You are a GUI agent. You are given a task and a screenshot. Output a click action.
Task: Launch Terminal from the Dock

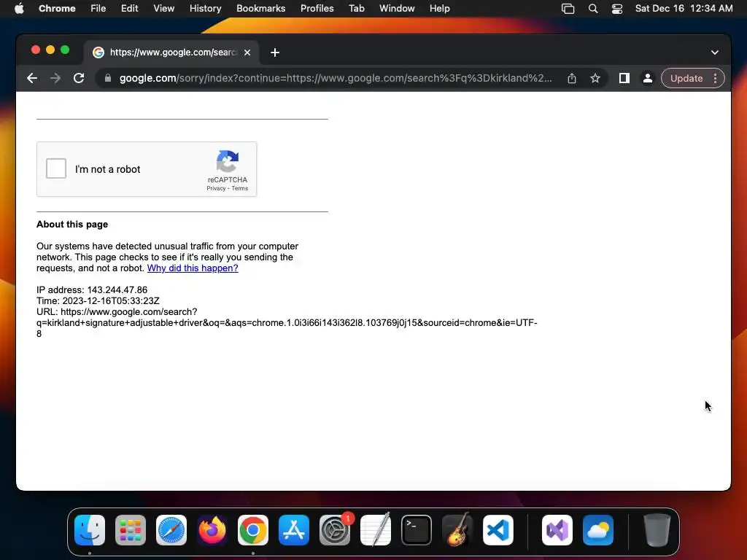point(417,530)
